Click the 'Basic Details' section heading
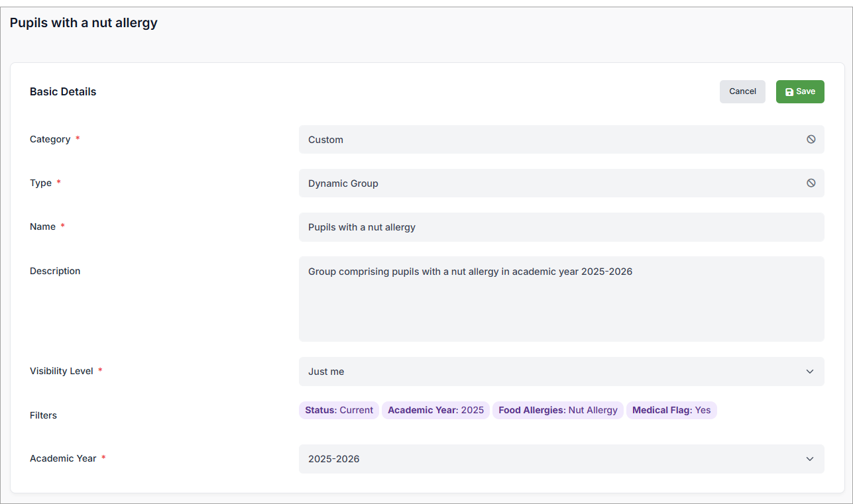Viewport: 853px width, 504px height. 63,92
